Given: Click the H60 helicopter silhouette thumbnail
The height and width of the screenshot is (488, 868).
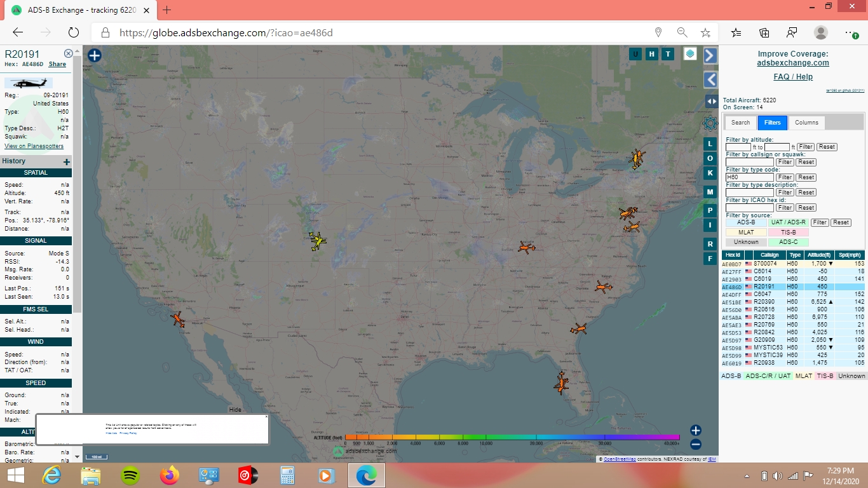Looking at the screenshot, I should 29,83.
